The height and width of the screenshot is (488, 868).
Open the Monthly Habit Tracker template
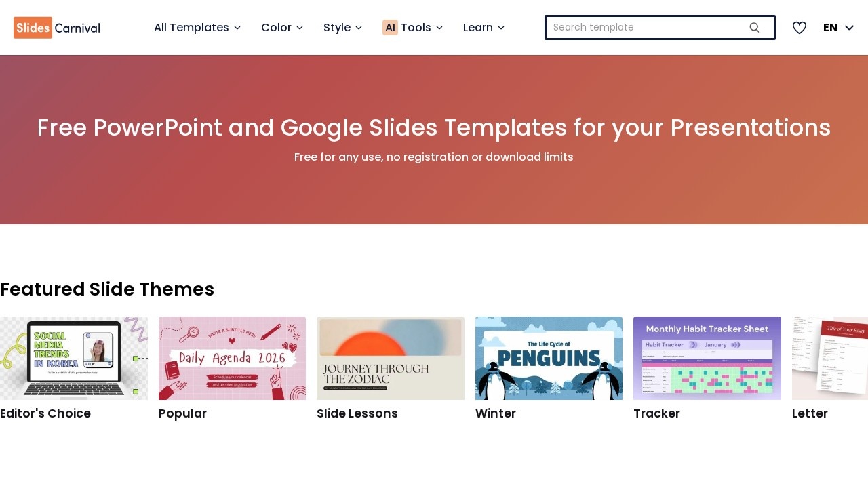point(707,358)
